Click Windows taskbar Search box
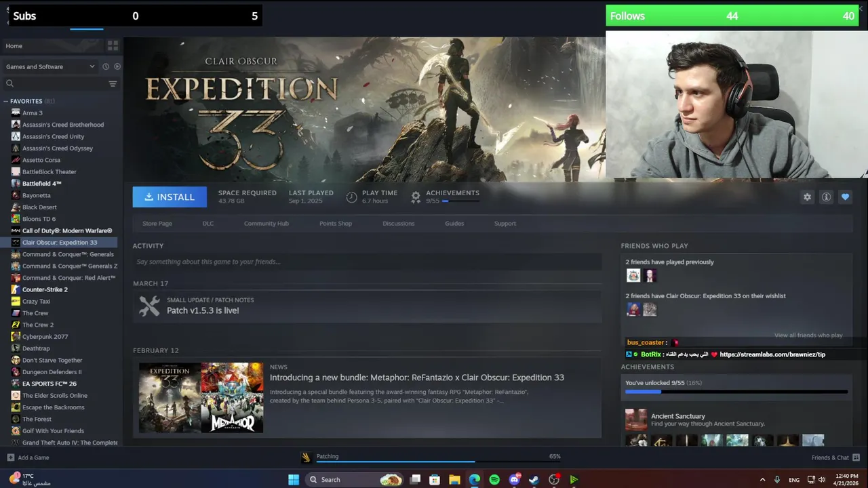The image size is (868, 488). (x=355, y=479)
